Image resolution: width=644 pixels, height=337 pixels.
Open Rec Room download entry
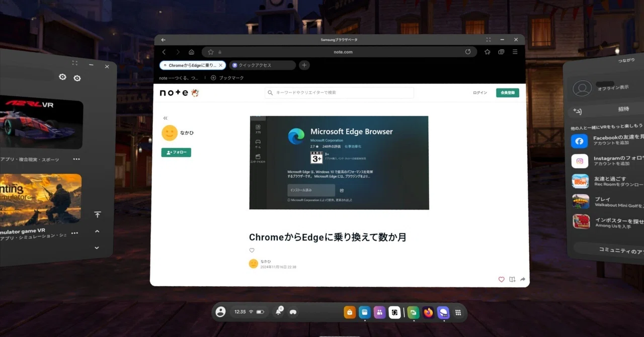point(607,181)
